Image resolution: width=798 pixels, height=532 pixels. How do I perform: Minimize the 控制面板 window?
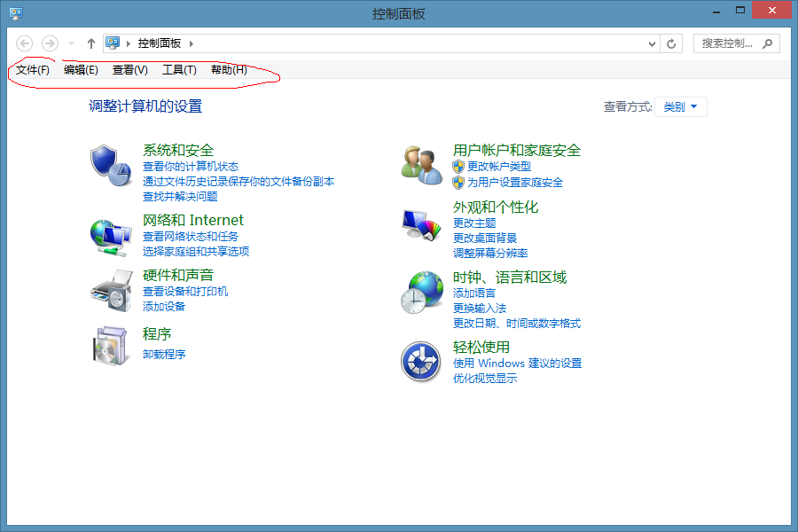tap(716, 12)
